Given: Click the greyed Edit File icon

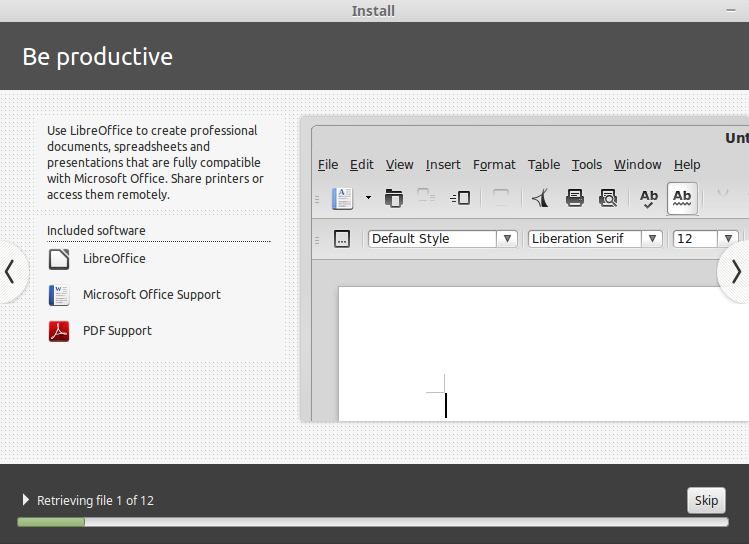Looking at the screenshot, I should coord(501,197).
